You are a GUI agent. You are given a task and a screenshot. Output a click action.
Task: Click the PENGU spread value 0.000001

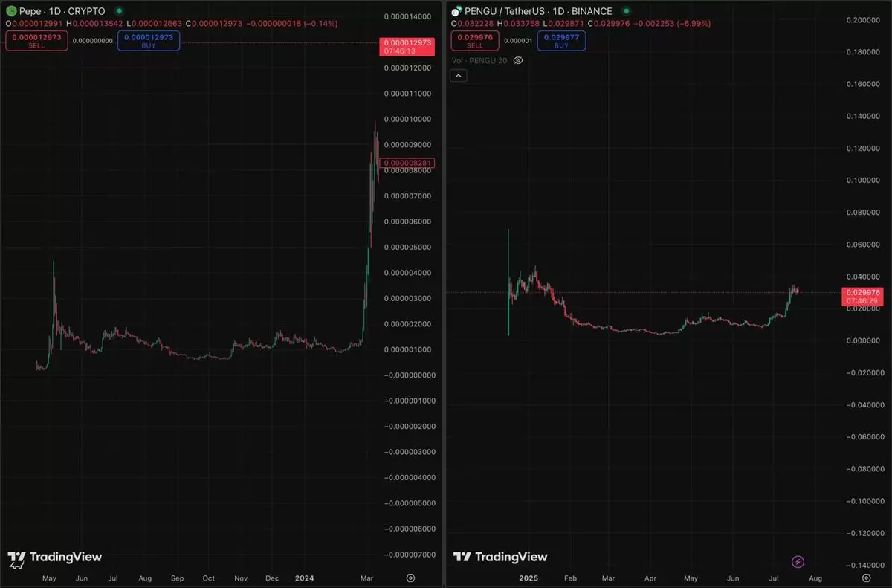pyautogui.click(x=518, y=41)
